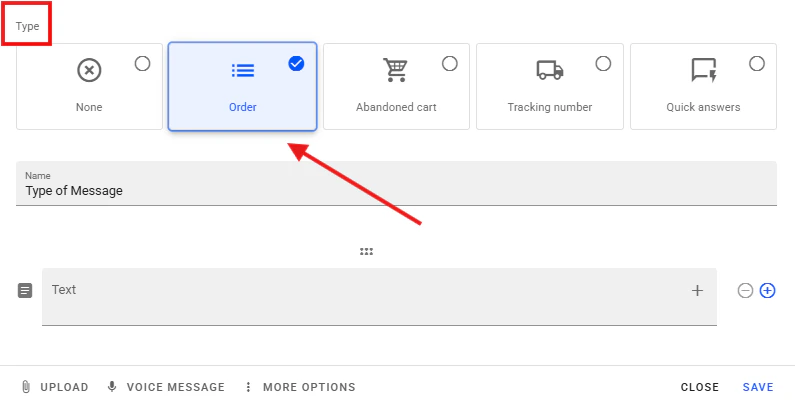This screenshot has height=407, width=795.
Task: Click the Tracking number truck icon
Action: pyautogui.click(x=550, y=70)
